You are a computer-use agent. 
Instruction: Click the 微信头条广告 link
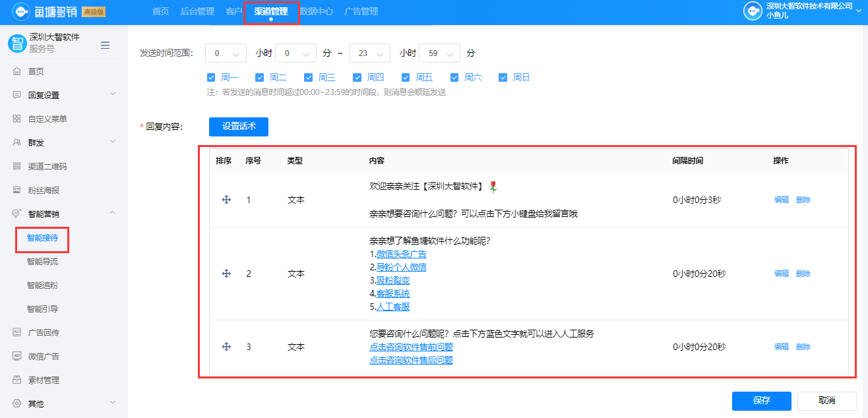401,254
